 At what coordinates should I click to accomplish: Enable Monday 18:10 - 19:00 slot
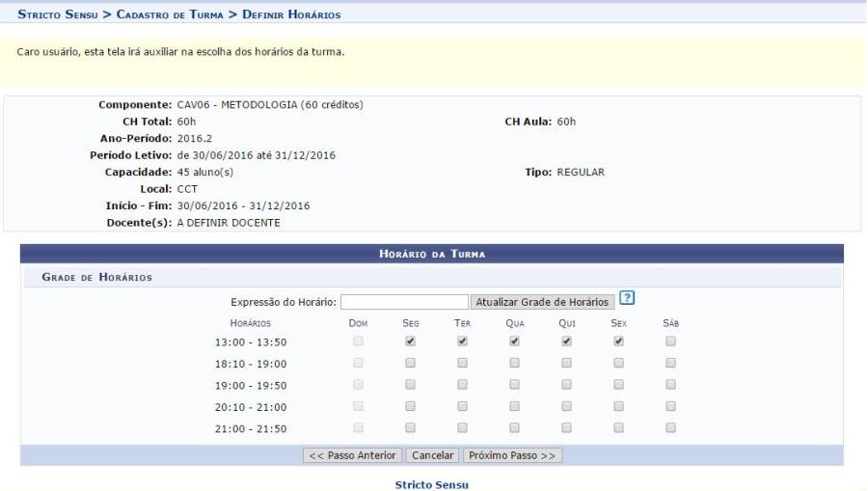click(x=411, y=364)
